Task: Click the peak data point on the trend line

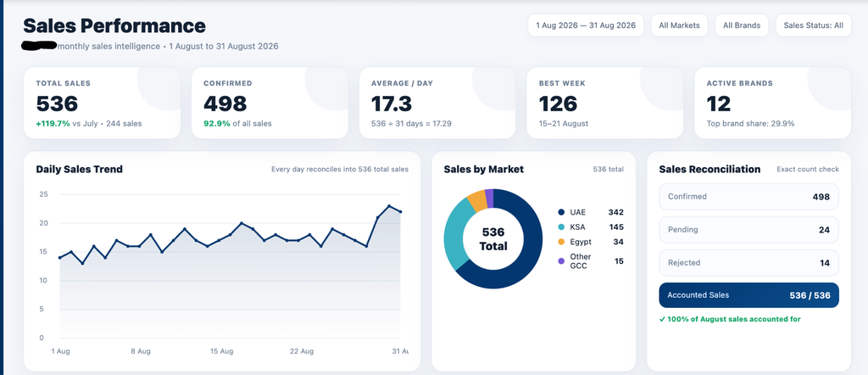Action: (x=389, y=206)
